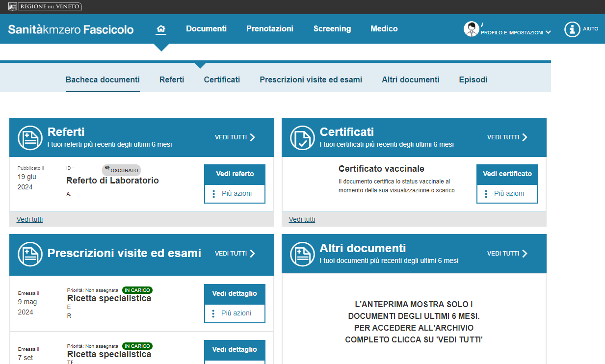Click the In Carico badge on 9 mag prescription
This screenshot has height=364, width=605.
(137, 290)
